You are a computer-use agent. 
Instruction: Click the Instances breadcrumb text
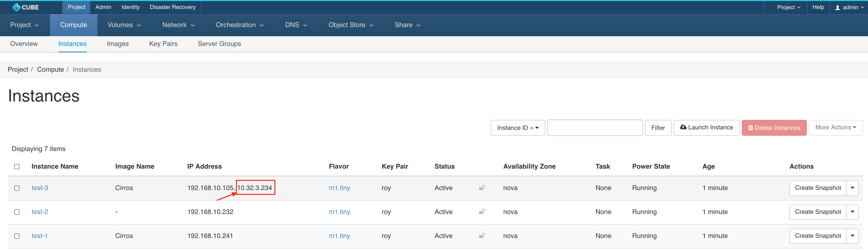(x=87, y=69)
